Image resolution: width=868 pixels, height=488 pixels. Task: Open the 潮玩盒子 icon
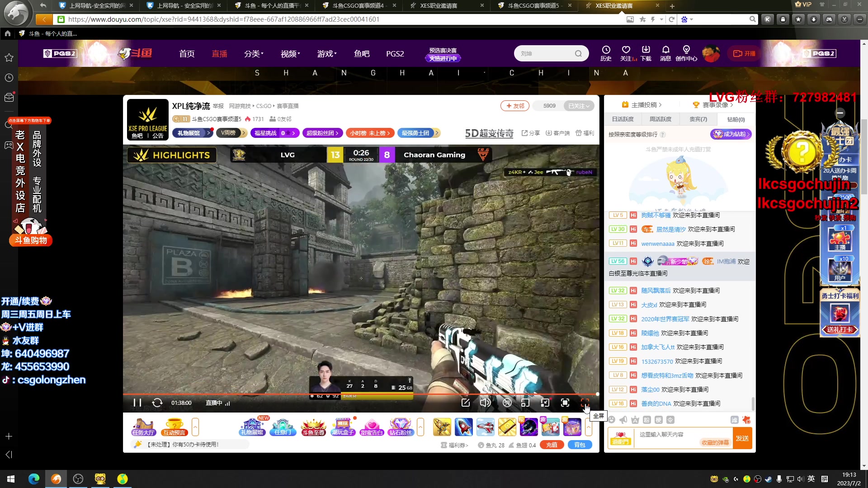point(343,427)
